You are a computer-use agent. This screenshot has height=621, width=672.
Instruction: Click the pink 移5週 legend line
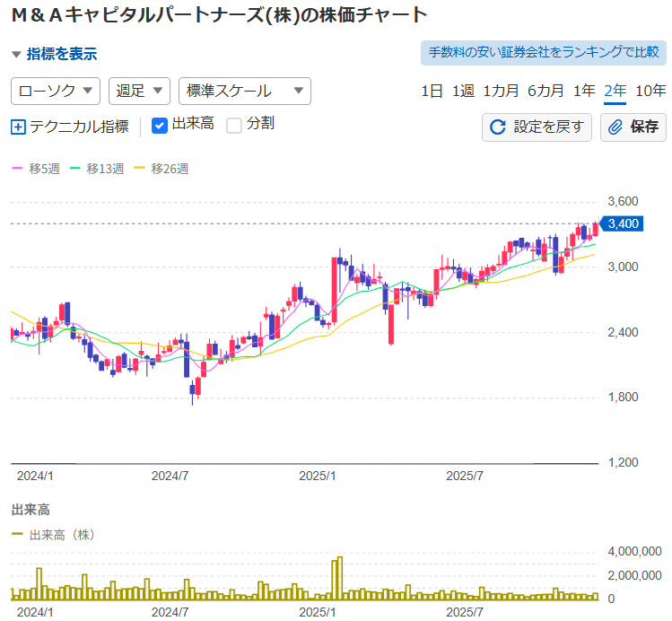tap(18, 169)
